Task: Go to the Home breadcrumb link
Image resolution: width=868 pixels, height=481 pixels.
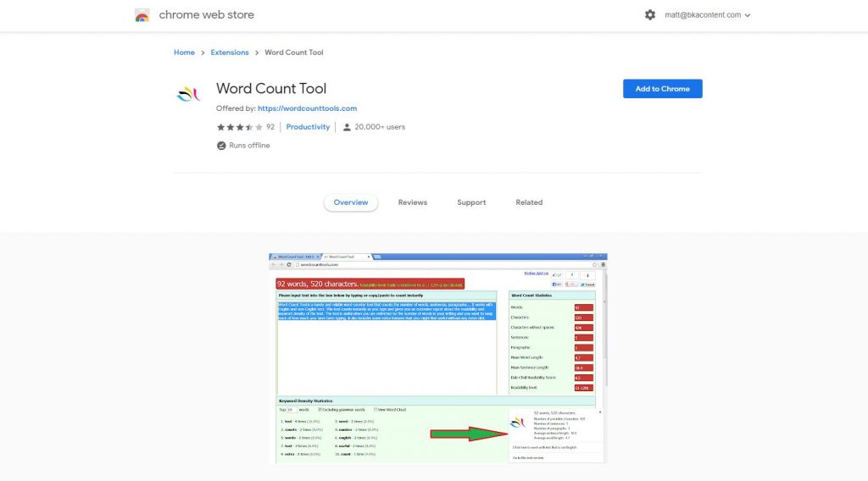Action: coord(184,53)
